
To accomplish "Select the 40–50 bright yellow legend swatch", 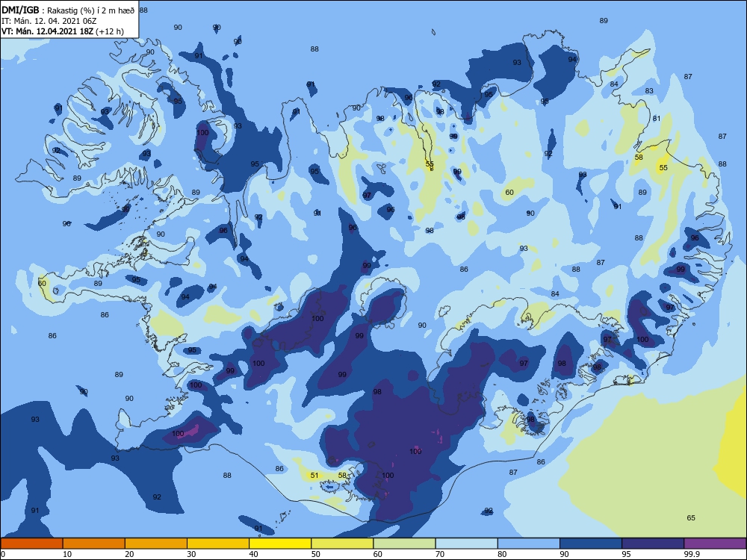I will pyautogui.click(x=280, y=544).
